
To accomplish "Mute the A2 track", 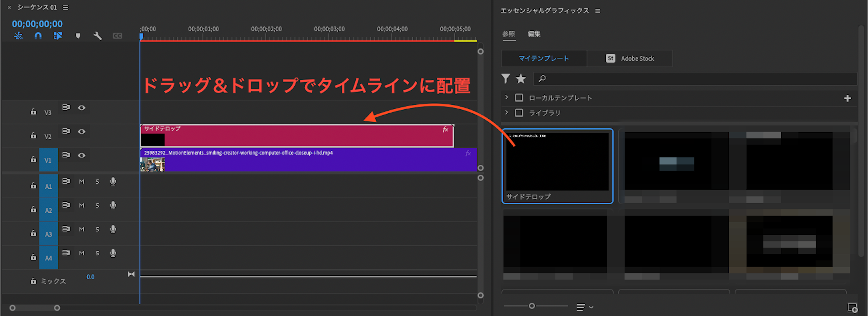I will point(82,205).
